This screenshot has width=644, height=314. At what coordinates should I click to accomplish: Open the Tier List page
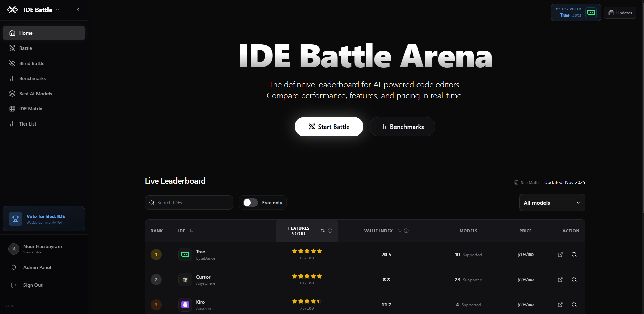(x=28, y=124)
